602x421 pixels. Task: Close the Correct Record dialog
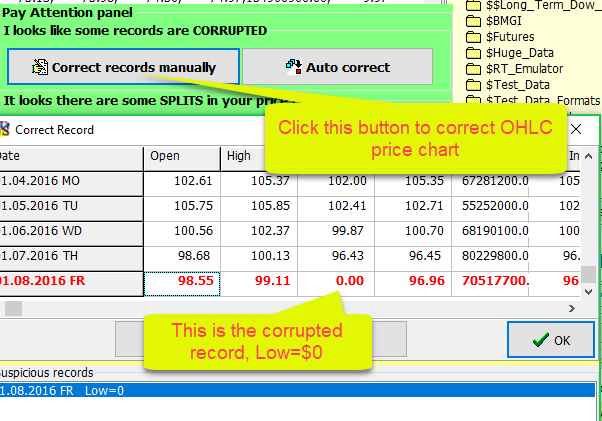pyautogui.click(x=575, y=129)
